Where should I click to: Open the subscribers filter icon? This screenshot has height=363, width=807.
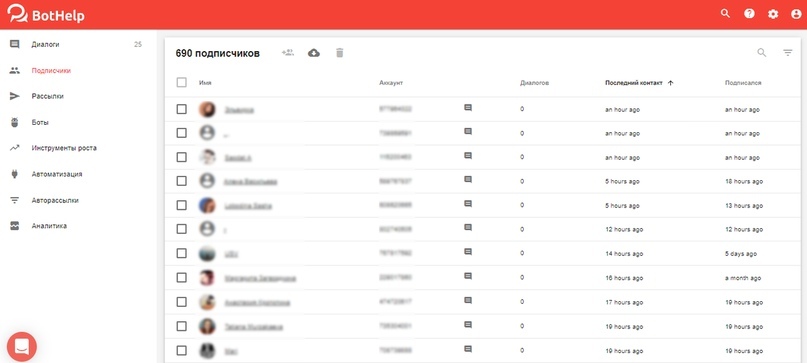point(787,53)
